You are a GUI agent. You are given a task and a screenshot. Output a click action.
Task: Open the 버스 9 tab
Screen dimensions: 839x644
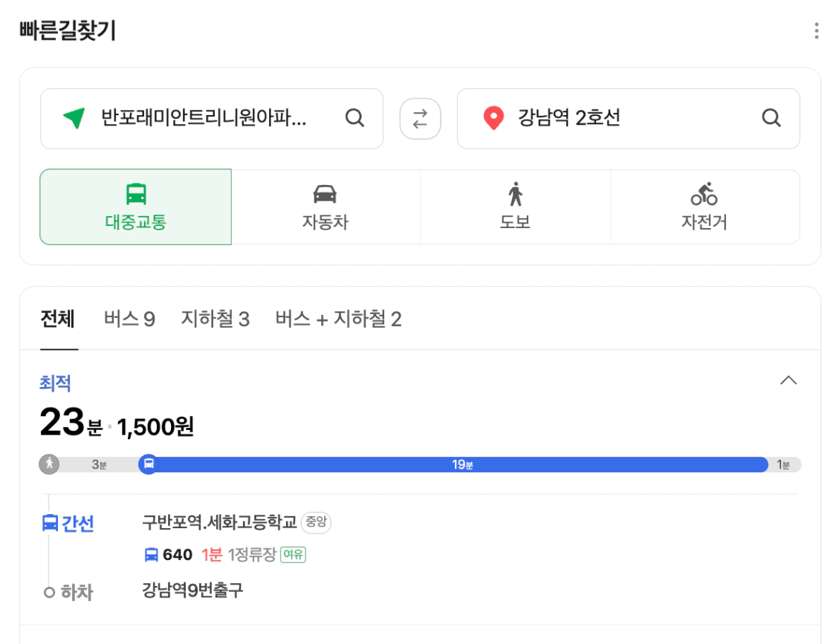[x=129, y=319]
